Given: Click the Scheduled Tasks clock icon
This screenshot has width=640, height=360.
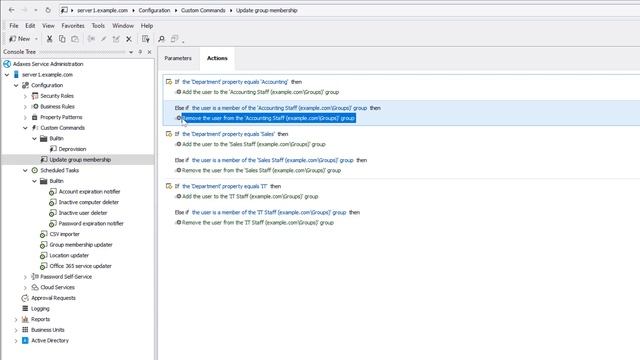Looking at the screenshot, I should click(35, 170).
